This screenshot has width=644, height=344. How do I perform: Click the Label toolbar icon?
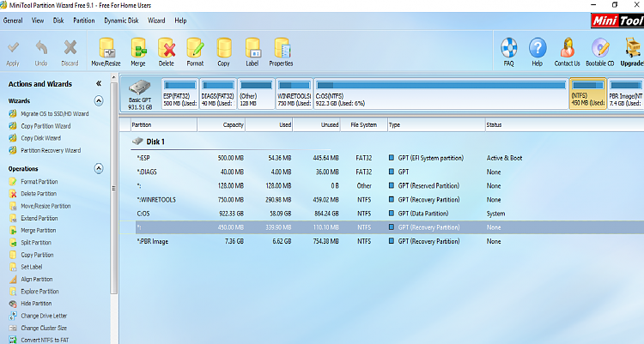[252, 48]
